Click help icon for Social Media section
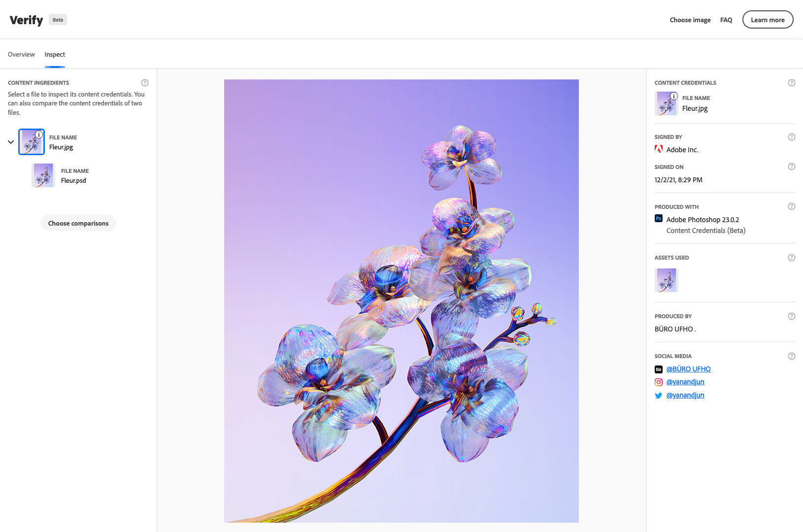The width and height of the screenshot is (803, 532). pyautogui.click(x=792, y=356)
